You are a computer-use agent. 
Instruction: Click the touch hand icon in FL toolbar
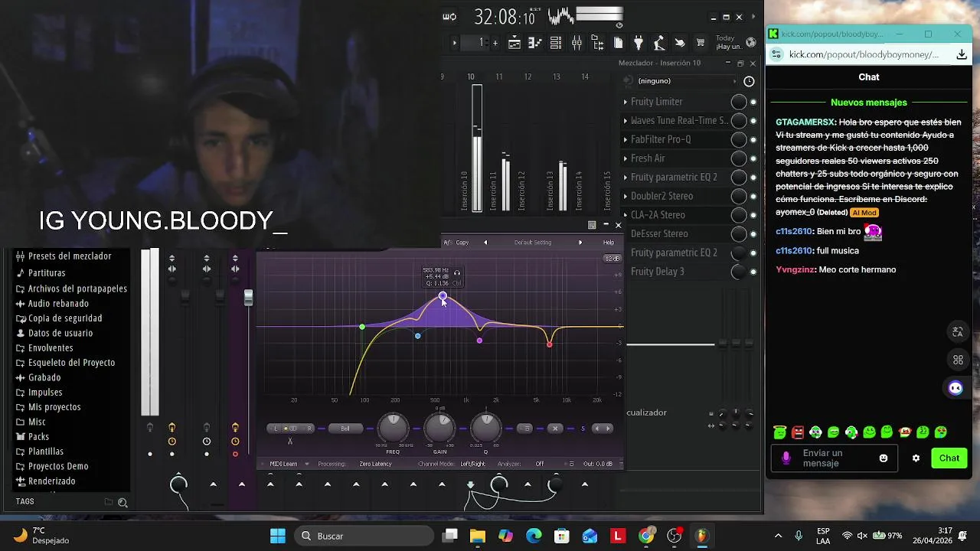coord(680,43)
